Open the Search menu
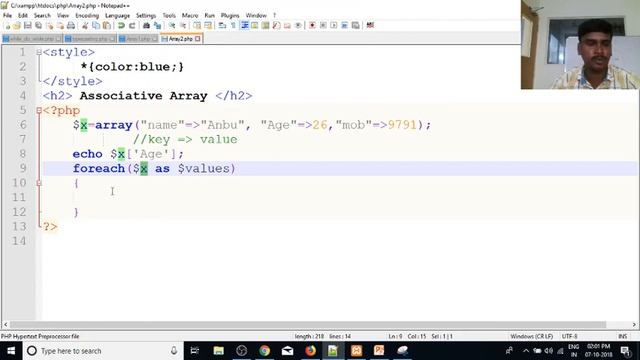 click(42, 16)
